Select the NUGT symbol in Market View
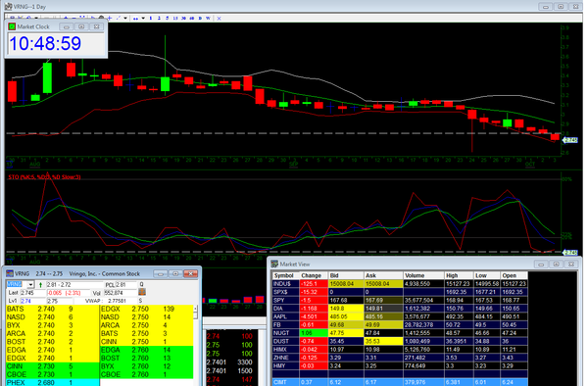 point(286,333)
